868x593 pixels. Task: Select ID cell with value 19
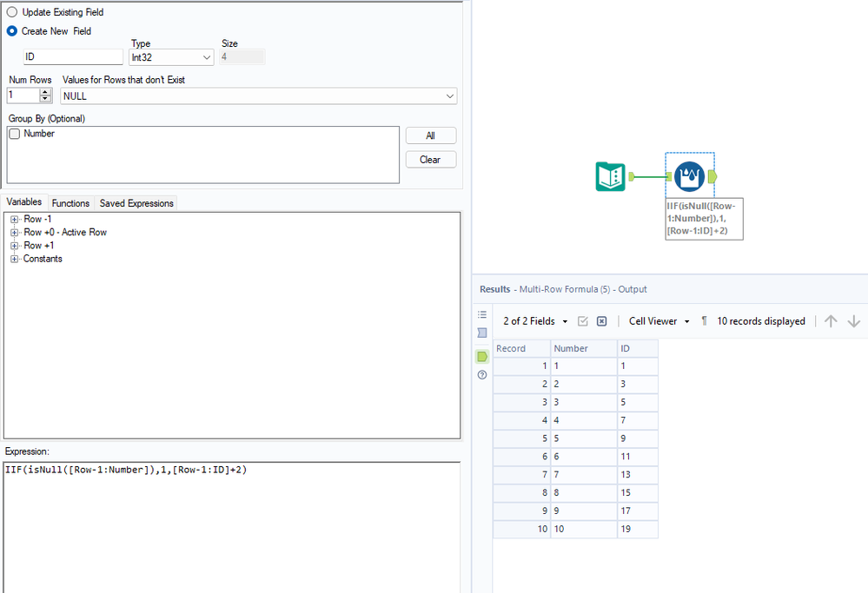point(638,530)
